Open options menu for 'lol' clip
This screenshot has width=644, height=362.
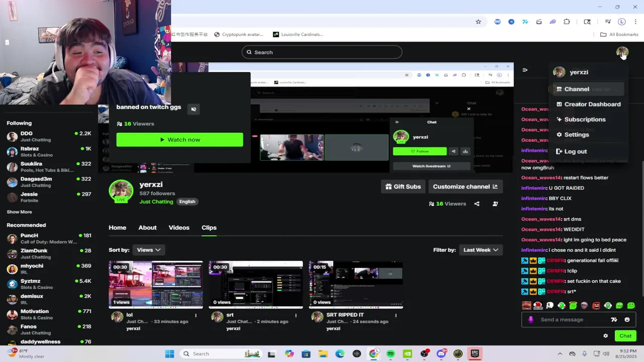pos(196,315)
